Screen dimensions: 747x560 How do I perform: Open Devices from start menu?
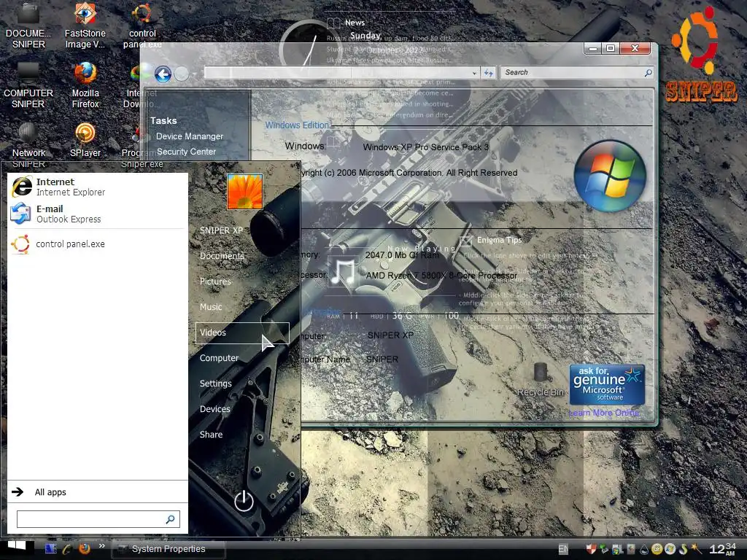(214, 409)
